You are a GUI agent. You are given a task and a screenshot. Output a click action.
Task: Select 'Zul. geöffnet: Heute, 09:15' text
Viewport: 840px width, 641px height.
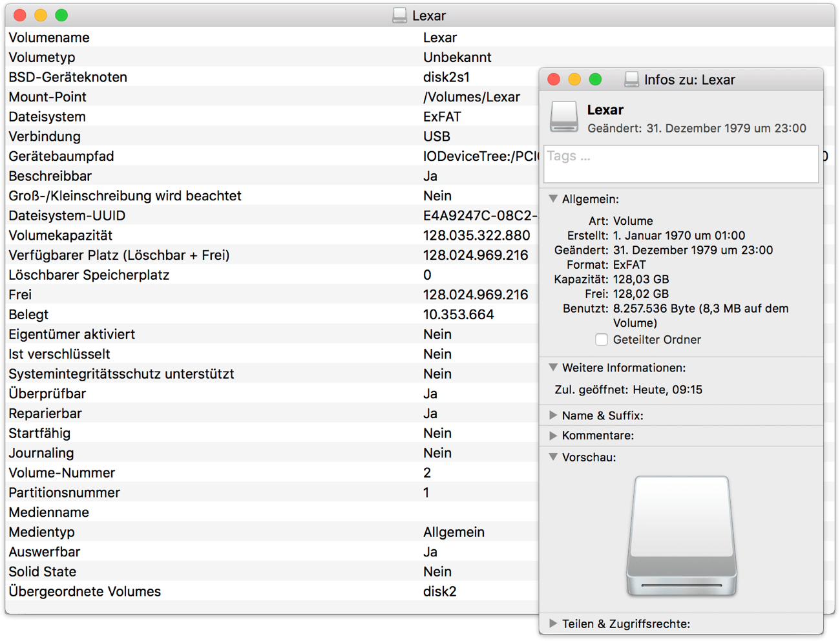coord(629,390)
